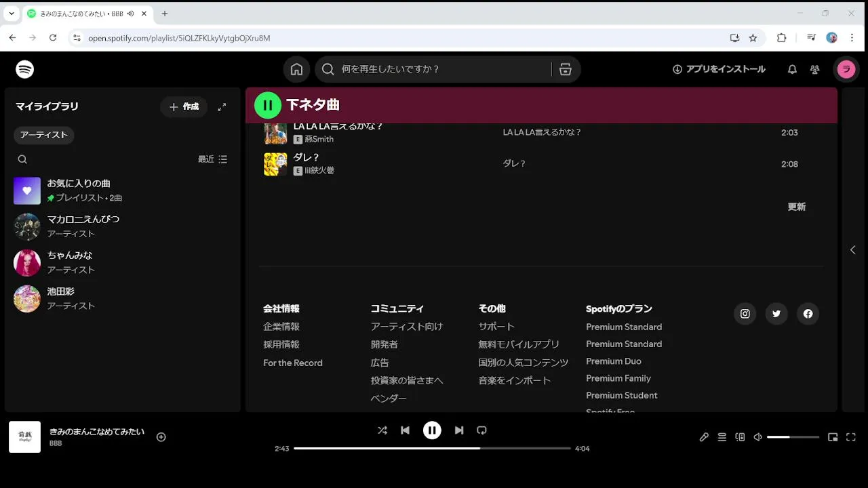Bookmark this page with the star icon
Image resolution: width=868 pixels, height=488 pixels.
tap(753, 38)
